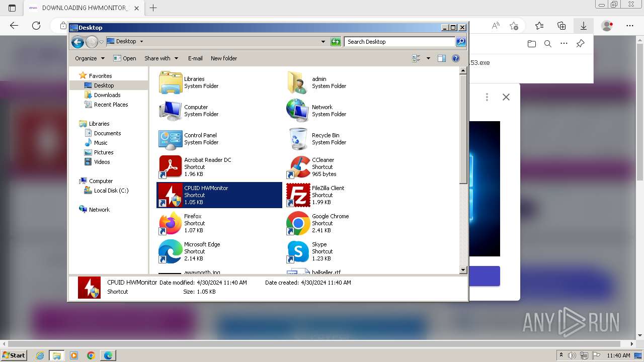Open the Libraries system folder icon

coord(170,82)
